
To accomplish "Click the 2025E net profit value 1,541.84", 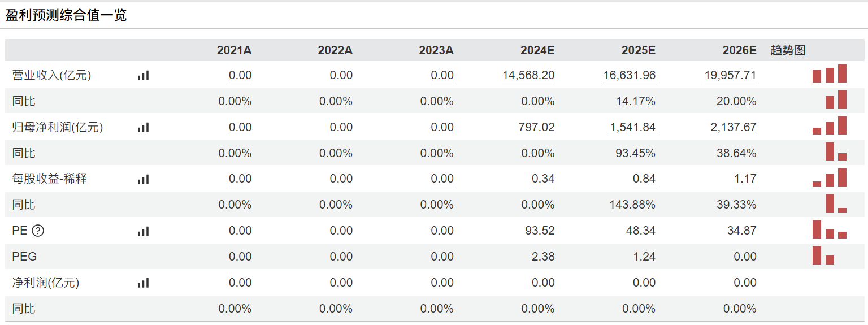I will (x=633, y=127).
